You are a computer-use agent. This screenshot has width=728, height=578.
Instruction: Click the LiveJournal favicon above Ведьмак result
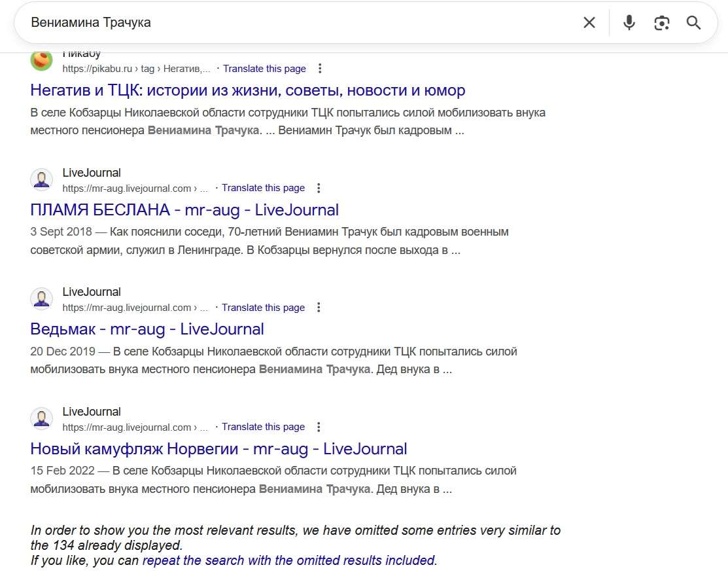[x=42, y=299]
